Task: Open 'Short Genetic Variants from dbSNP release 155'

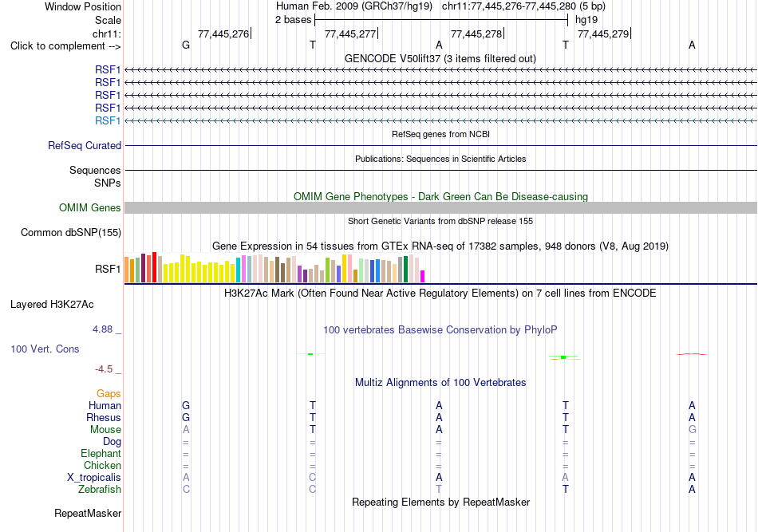Action: (x=440, y=221)
